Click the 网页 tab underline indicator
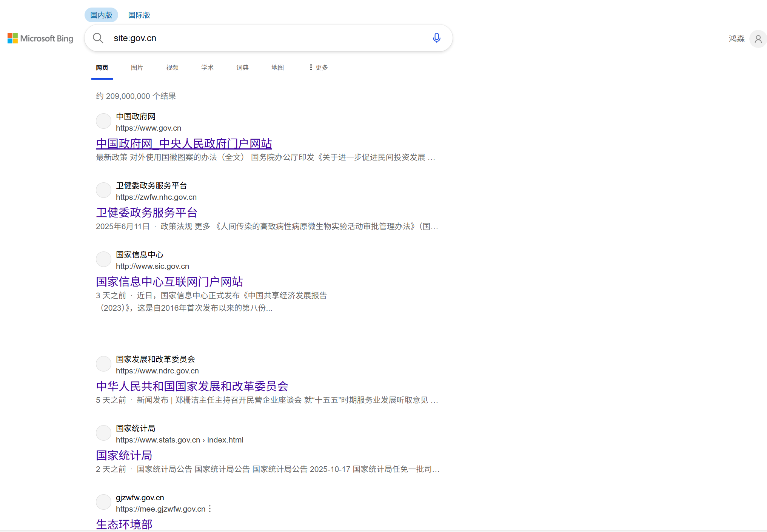The width and height of the screenshot is (767, 532). click(x=102, y=78)
